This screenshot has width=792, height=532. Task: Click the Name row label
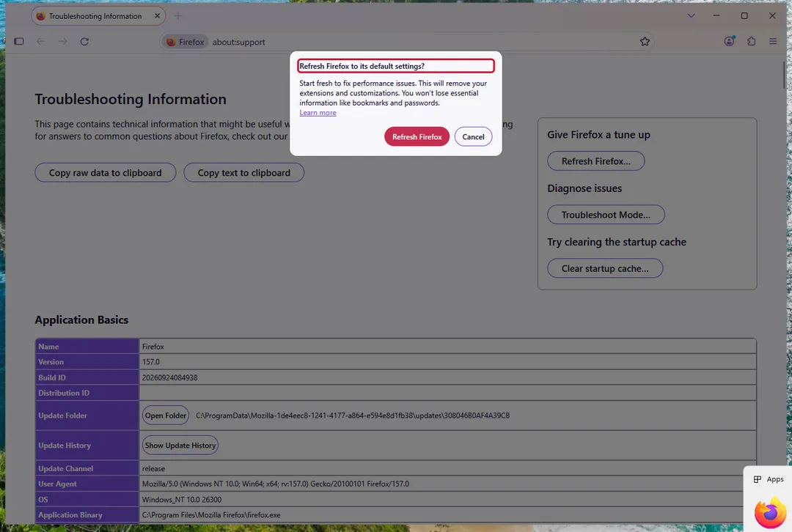pyautogui.click(x=48, y=347)
